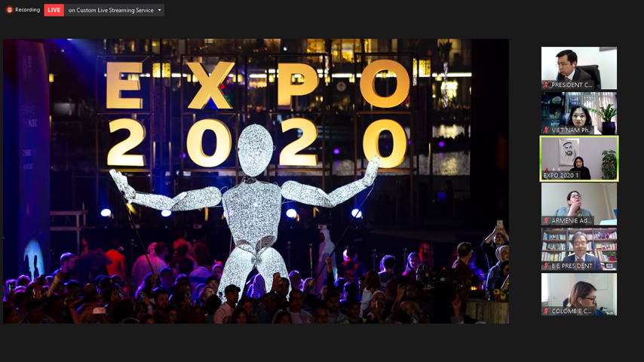The height and width of the screenshot is (362, 644).
Task: Click muted microphone icon on BIE PRESIDENT tile
Action: (x=547, y=266)
